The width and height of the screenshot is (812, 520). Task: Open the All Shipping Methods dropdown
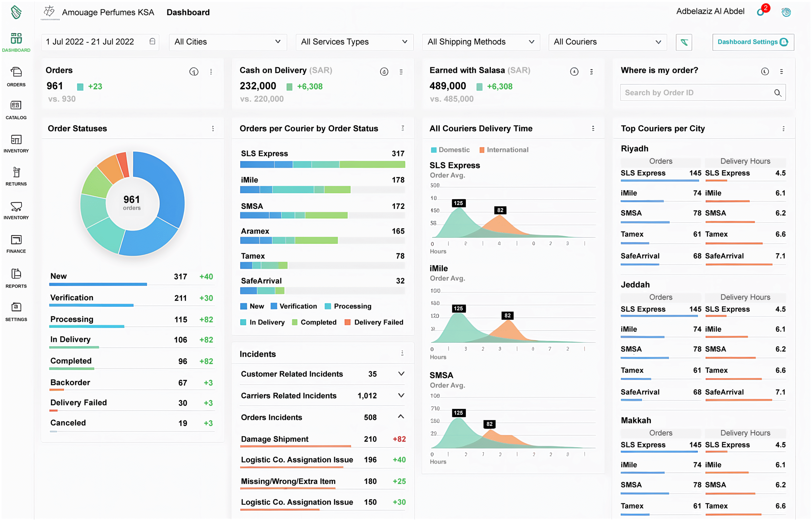[x=481, y=42]
